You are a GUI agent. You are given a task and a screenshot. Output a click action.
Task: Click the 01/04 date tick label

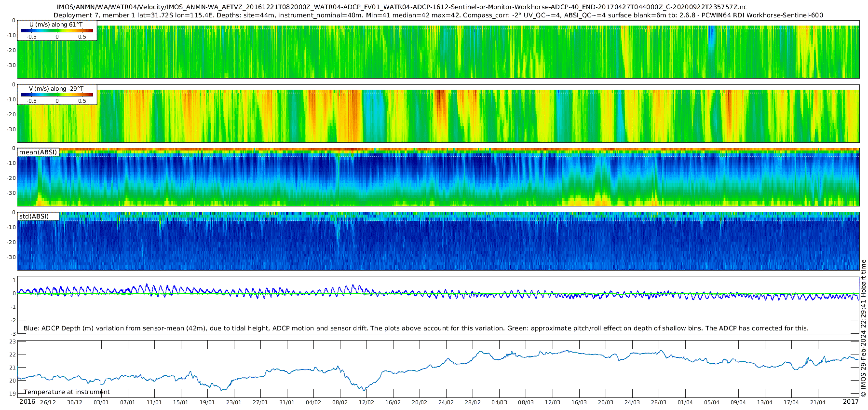pos(685,402)
